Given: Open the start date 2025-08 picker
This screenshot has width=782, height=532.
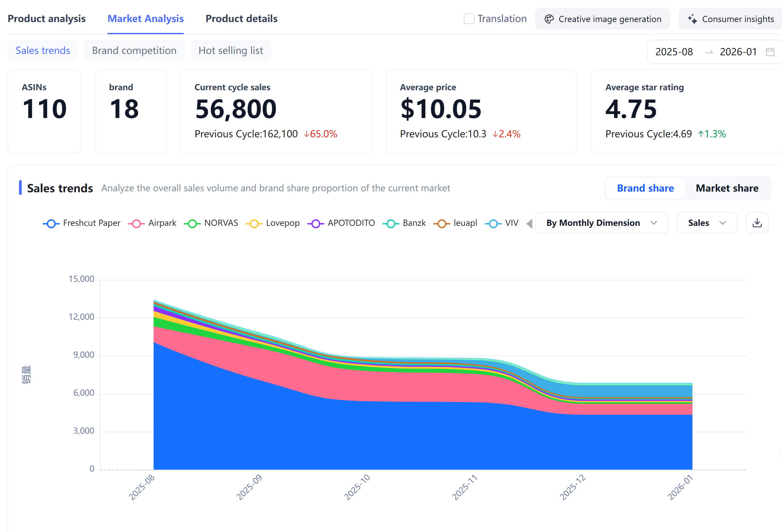Looking at the screenshot, I should [x=674, y=52].
